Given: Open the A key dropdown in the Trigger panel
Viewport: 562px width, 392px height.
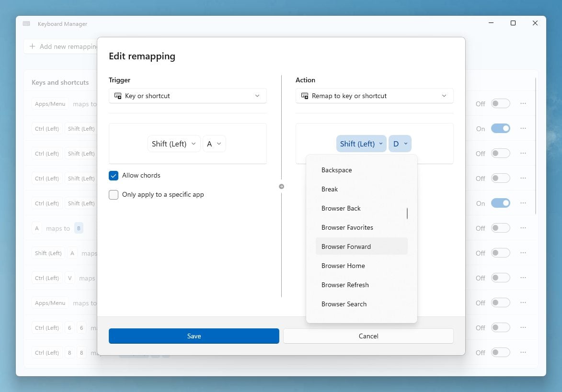Looking at the screenshot, I should point(214,144).
